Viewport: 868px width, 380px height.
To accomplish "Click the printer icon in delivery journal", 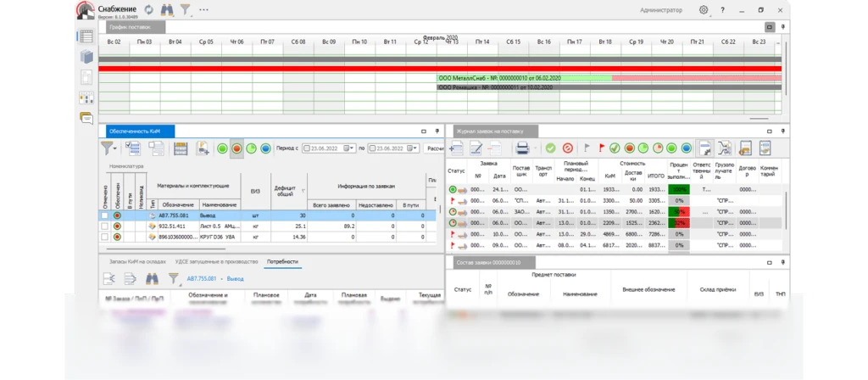I will 523,148.
